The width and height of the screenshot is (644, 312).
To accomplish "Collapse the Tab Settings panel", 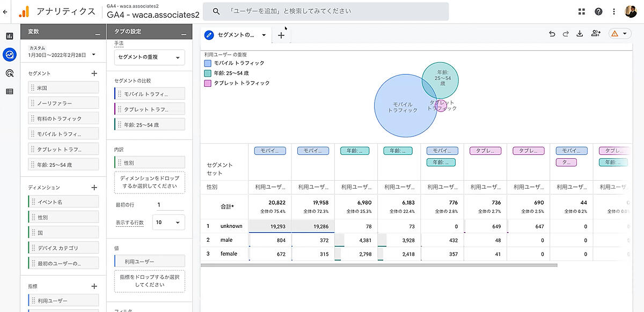I will 183,33.
